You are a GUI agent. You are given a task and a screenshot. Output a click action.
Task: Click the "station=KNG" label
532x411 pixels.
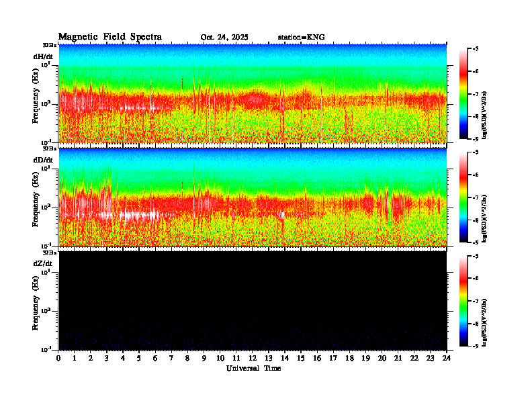[x=302, y=38]
